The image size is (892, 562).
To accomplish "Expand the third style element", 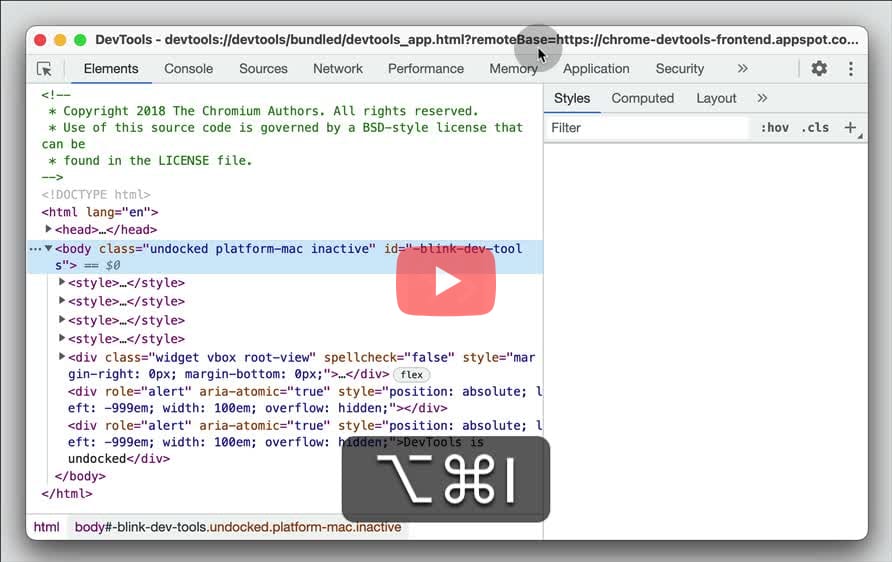I will (62, 319).
